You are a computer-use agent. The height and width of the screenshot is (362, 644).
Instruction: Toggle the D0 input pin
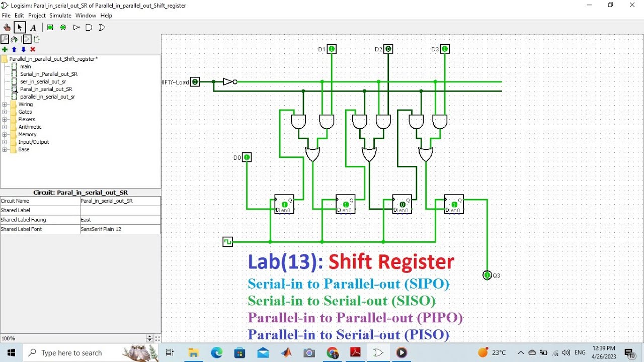(247, 157)
